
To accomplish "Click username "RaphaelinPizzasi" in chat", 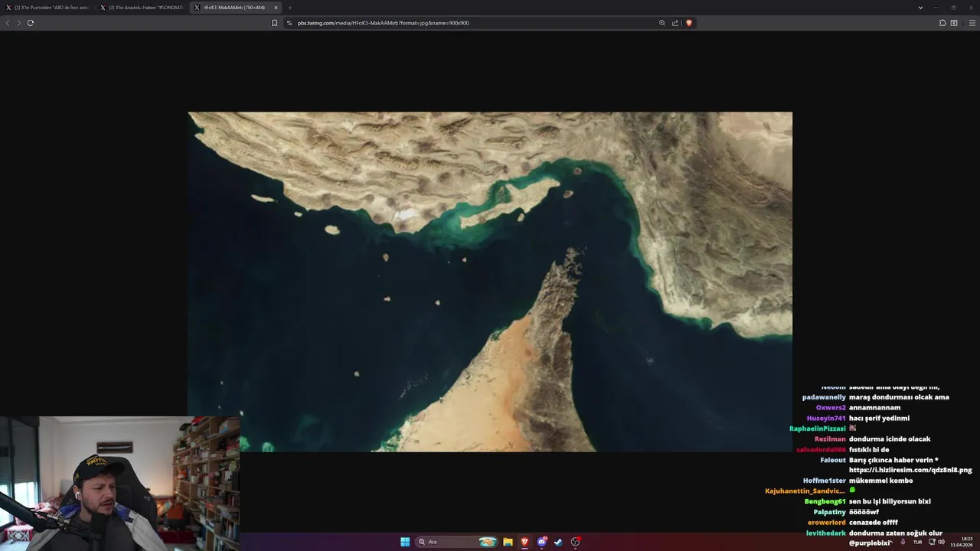I will tap(818, 429).
